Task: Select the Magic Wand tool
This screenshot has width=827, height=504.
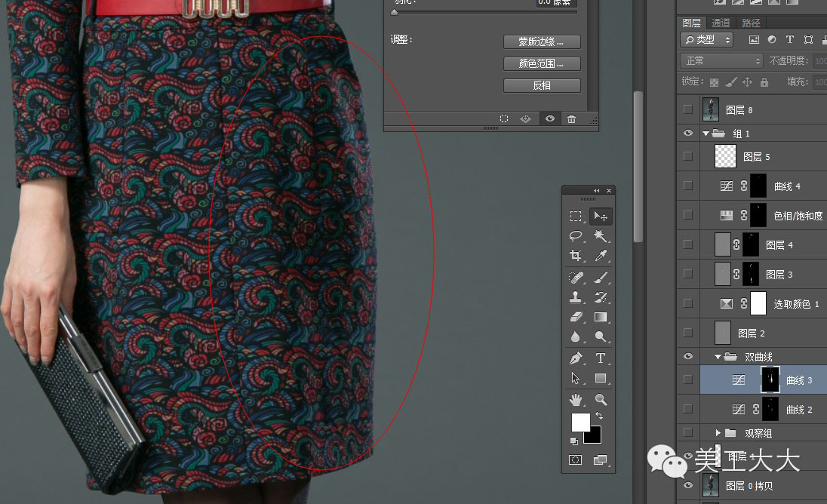Action: [600, 235]
